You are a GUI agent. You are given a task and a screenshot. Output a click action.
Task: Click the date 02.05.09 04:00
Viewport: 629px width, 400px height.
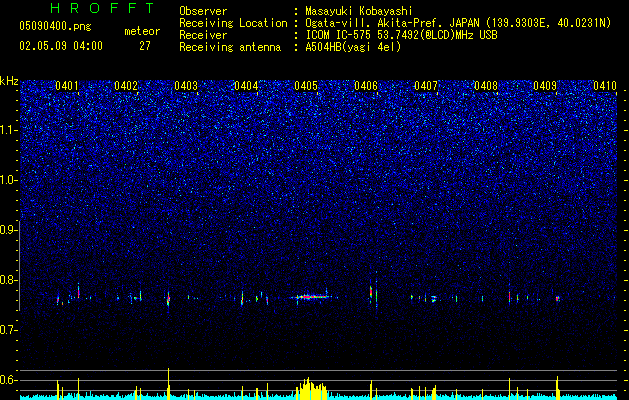(61, 46)
